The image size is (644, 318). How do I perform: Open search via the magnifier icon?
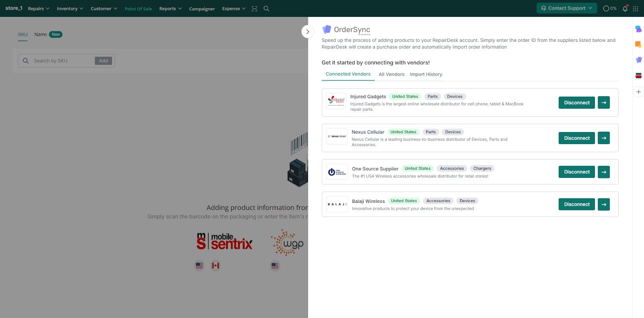click(x=266, y=8)
